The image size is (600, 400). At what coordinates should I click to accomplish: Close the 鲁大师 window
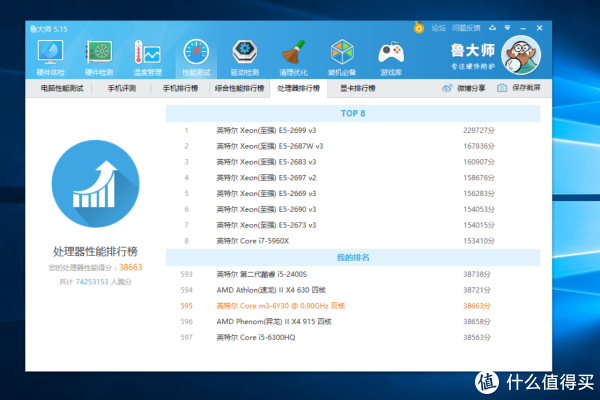click(540, 28)
